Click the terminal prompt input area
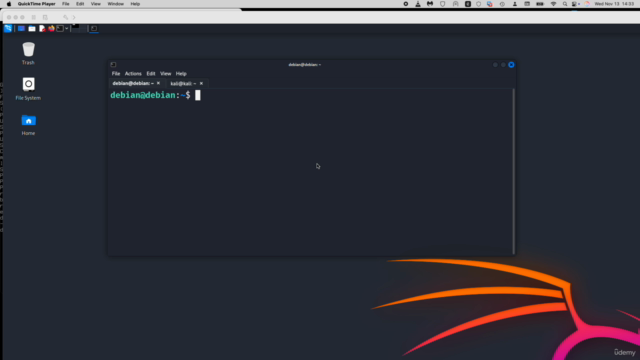The height and width of the screenshot is (360, 640). [x=198, y=96]
